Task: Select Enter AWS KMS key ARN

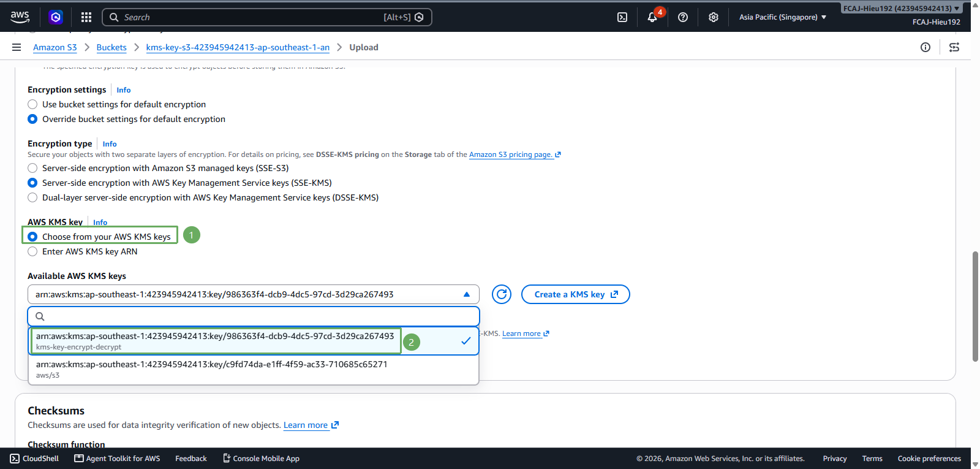Action: [x=32, y=251]
